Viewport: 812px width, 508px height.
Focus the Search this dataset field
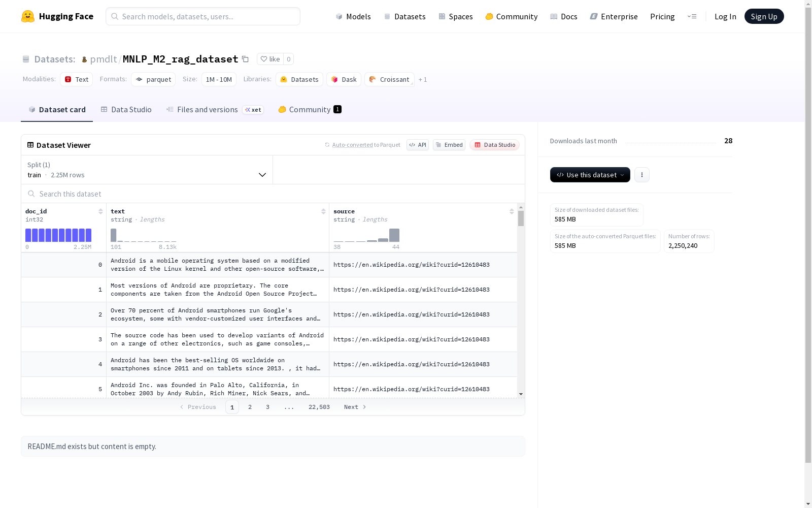tap(273, 194)
